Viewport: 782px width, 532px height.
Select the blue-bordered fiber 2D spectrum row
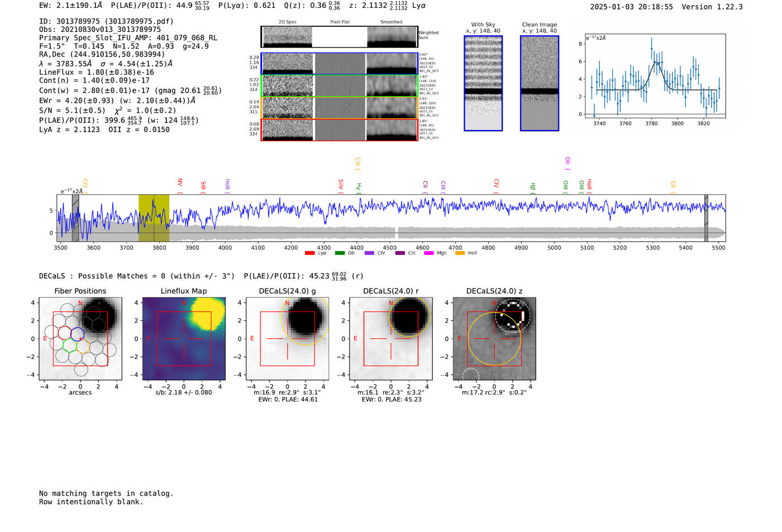point(340,64)
